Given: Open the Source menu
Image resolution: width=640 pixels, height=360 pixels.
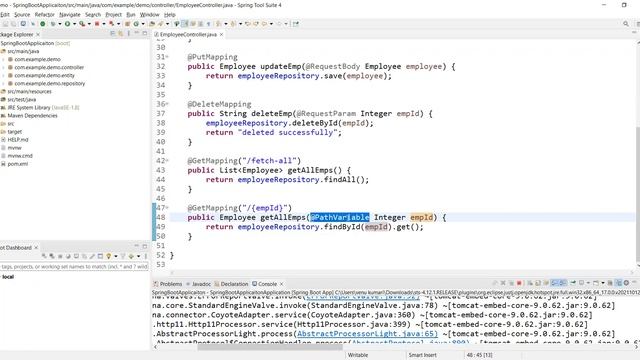Looking at the screenshot, I should point(22,14).
